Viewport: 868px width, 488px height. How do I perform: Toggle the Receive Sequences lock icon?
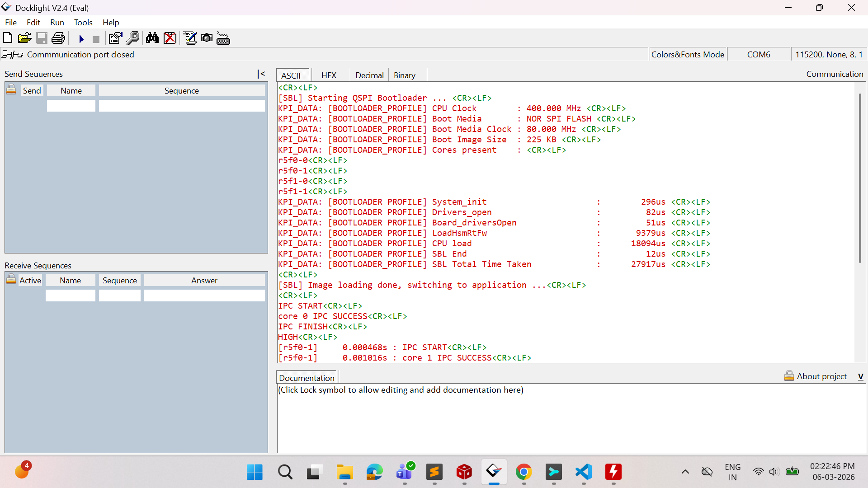pyautogui.click(x=11, y=279)
